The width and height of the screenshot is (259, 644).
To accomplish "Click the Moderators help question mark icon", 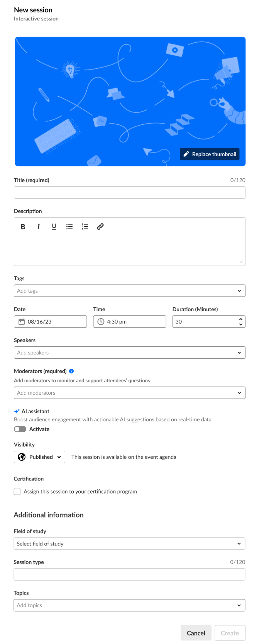I will (71, 371).
